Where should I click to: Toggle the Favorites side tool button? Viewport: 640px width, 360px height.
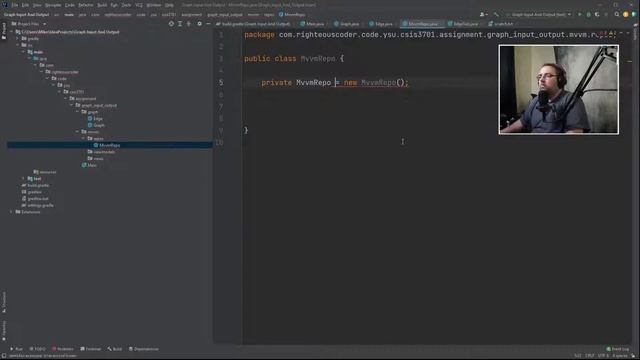4,331
